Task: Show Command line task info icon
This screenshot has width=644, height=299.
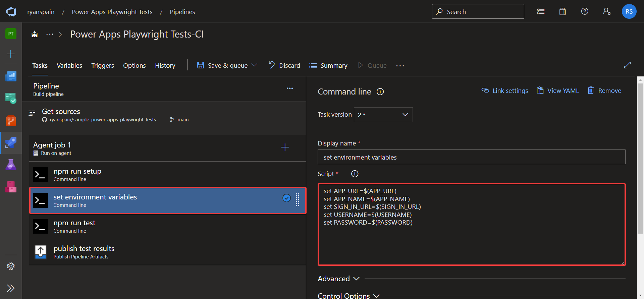Action: coord(380,92)
